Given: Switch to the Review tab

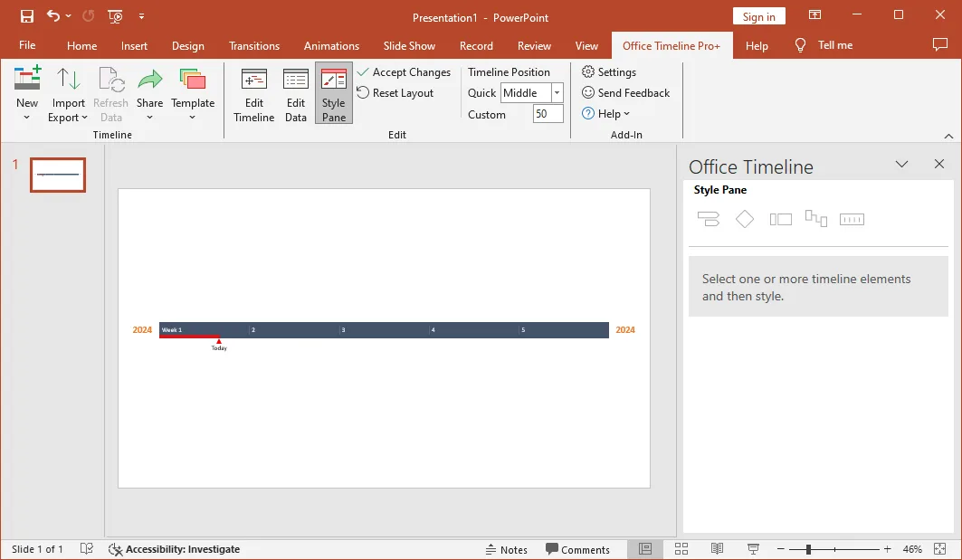Looking at the screenshot, I should (534, 46).
